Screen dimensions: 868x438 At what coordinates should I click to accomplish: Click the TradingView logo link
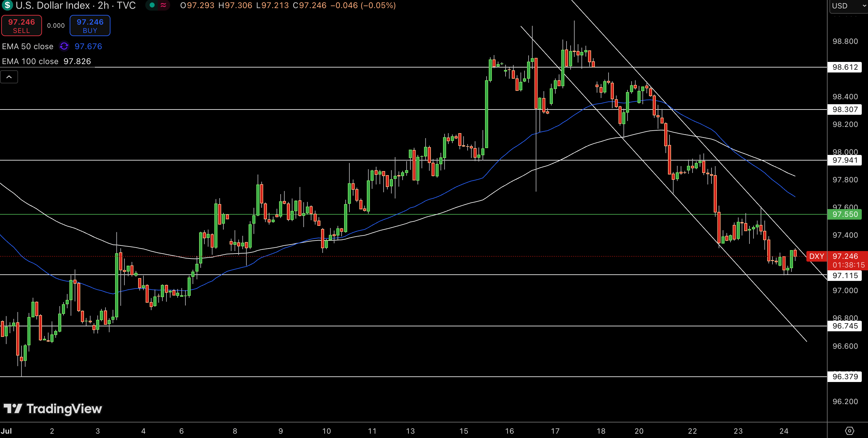click(x=53, y=409)
